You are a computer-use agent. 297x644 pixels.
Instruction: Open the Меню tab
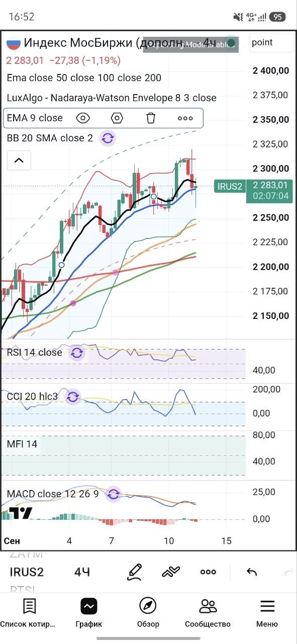click(x=267, y=613)
